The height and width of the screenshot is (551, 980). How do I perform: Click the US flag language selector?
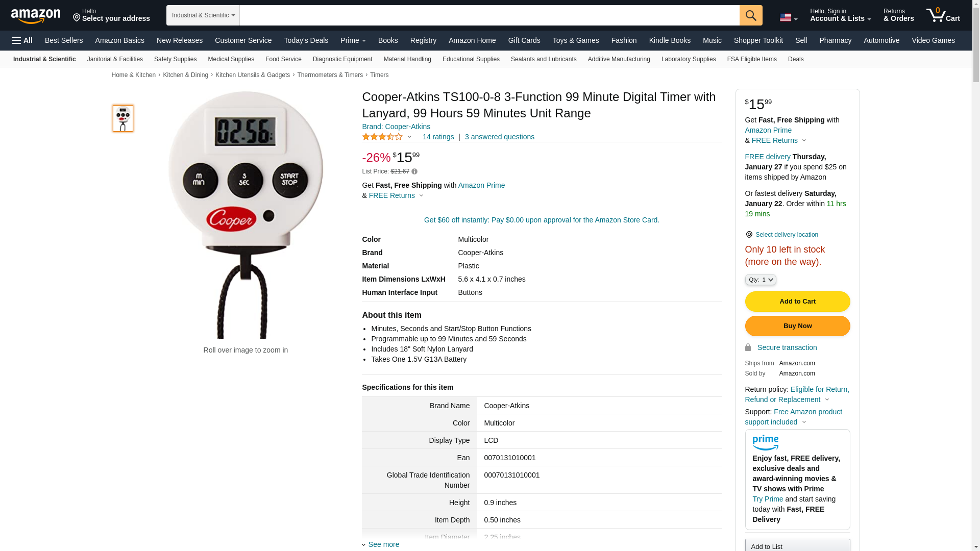pyautogui.click(x=788, y=17)
